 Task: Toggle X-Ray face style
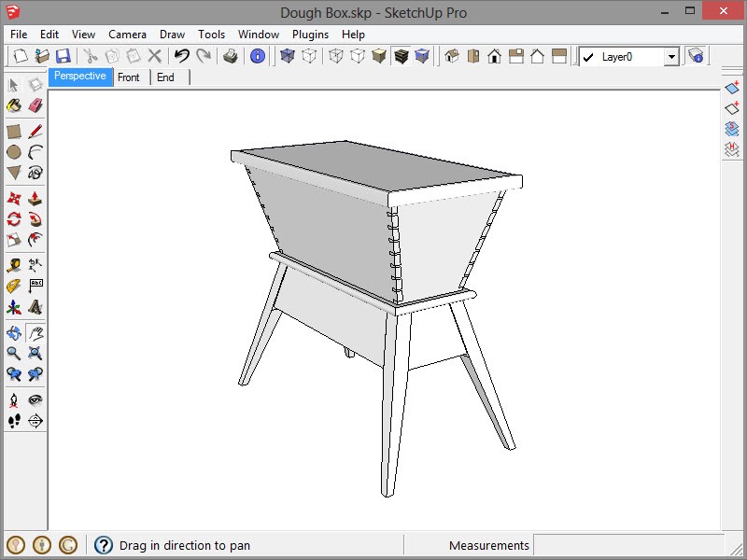(288, 57)
